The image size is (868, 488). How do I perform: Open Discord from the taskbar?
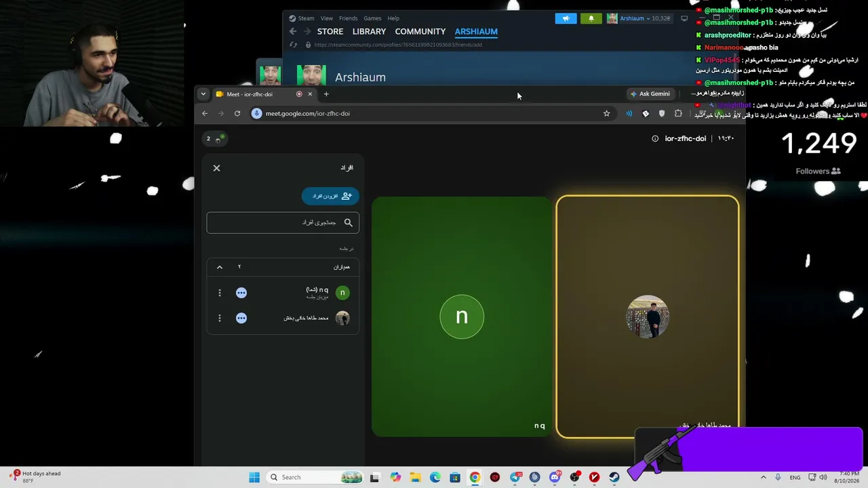[x=555, y=477]
